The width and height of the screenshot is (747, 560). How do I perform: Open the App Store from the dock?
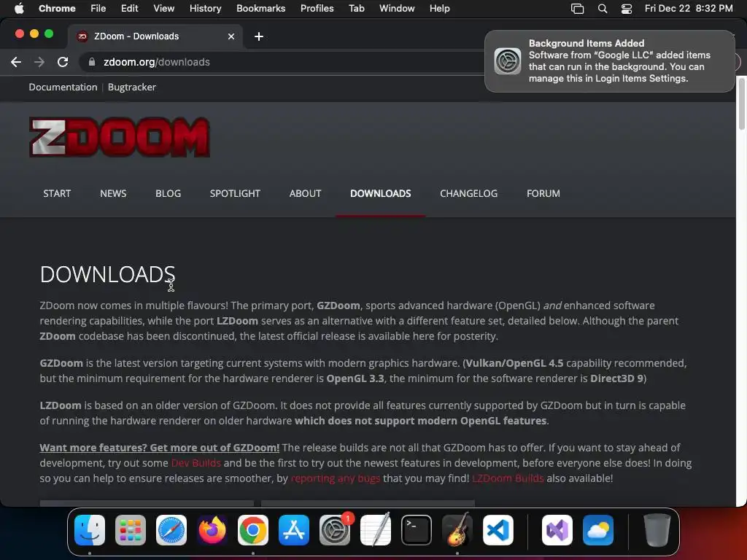click(294, 530)
